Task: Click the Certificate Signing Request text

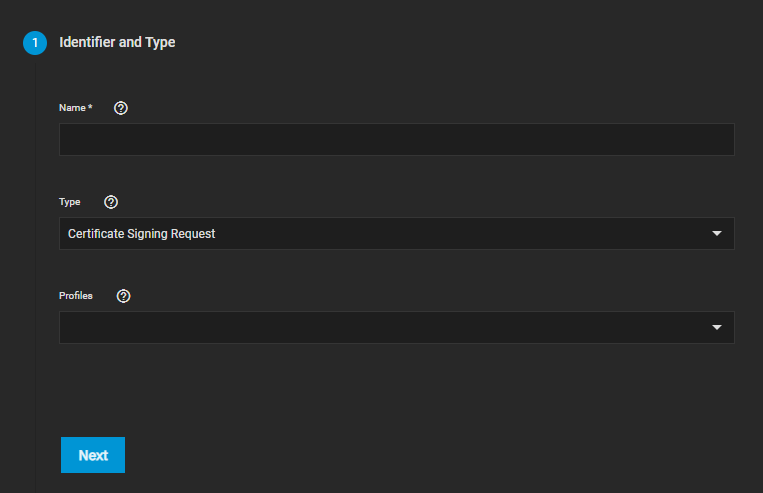Action: point(141,234)
